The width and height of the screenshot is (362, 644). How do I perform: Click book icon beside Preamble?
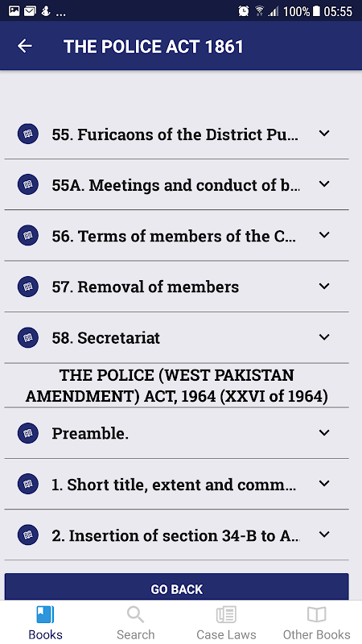point(28,433)
